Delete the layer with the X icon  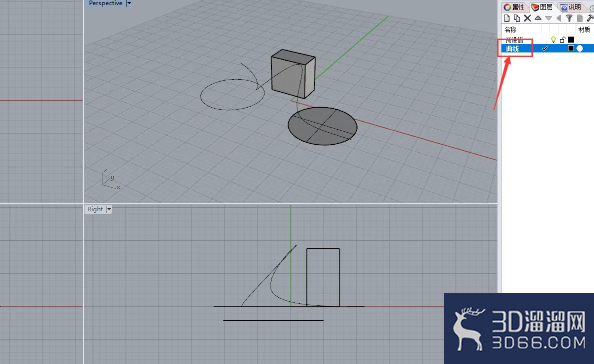click(x=527, y=18)
